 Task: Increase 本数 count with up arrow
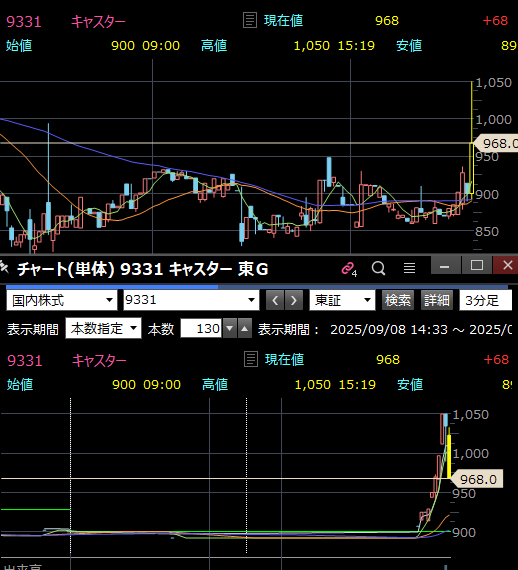tap(245, 329)
